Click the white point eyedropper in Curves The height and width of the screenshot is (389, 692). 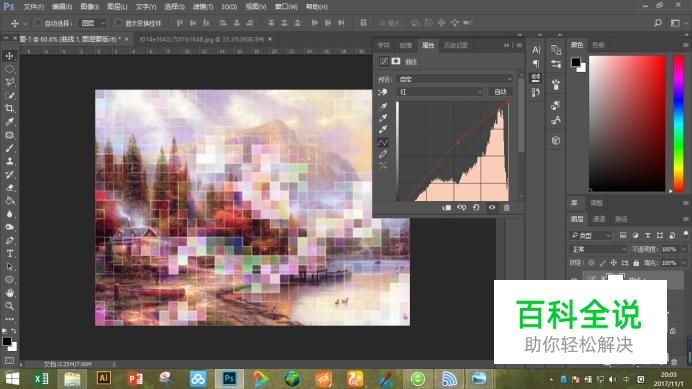pos(383,129)
